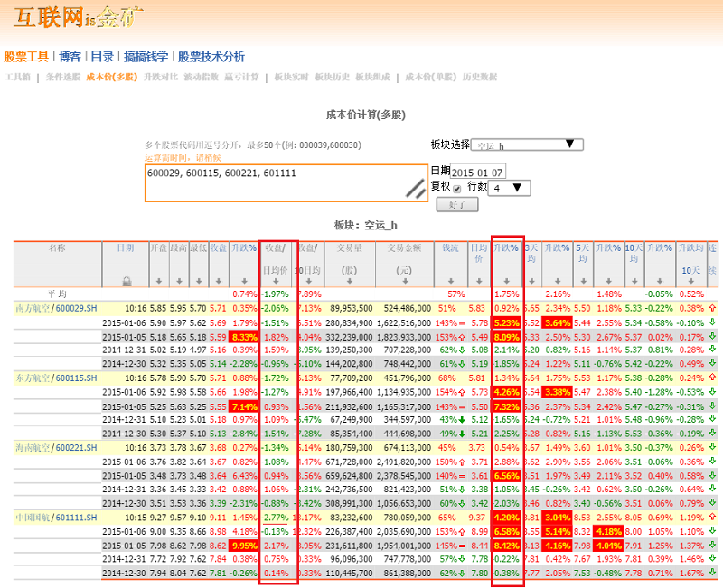Click the stock codes input textarea
This screenshot has width=723, height=588.
pyautogui.click(x=286, y=183)
